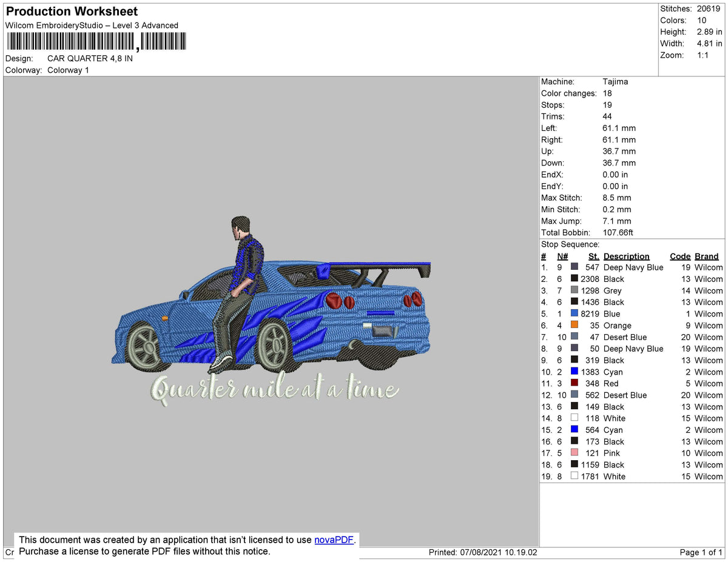The height and width of the screenshot is (562, 728).
Task: Click the Grey swatch in stop 3
Action: point(575,290)
